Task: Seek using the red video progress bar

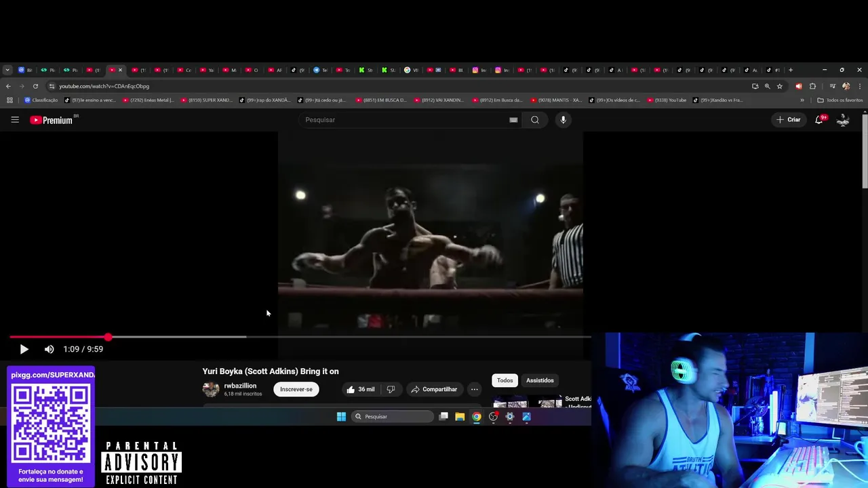Action: [x=300, y=337]
